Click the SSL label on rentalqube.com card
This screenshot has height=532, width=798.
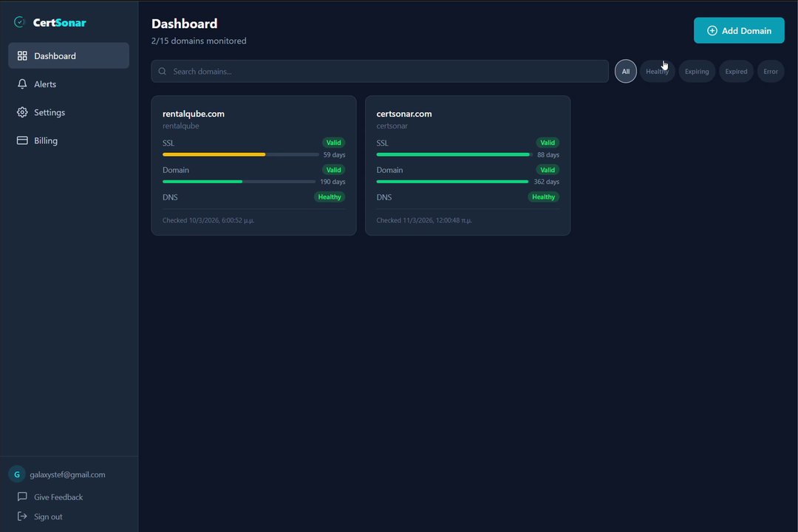pyautogui.click(x=168, y=143)
